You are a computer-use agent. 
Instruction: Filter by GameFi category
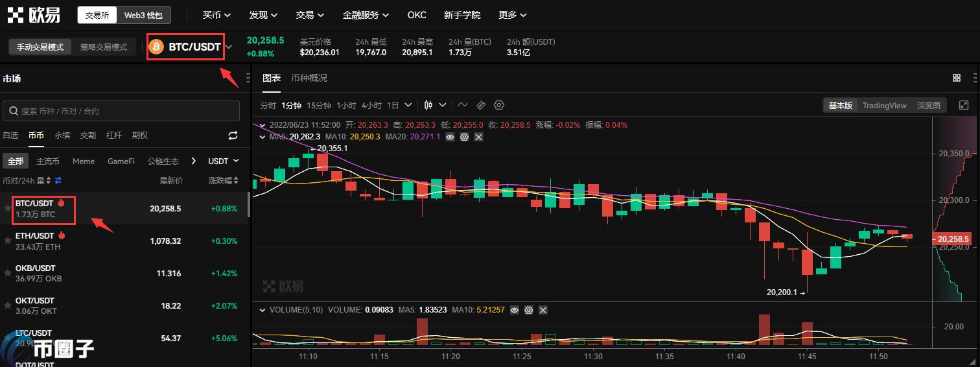(121, 161)
